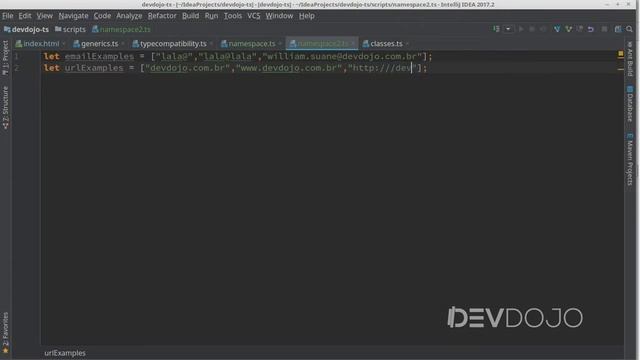Open the Edit menu

point(24,16)
